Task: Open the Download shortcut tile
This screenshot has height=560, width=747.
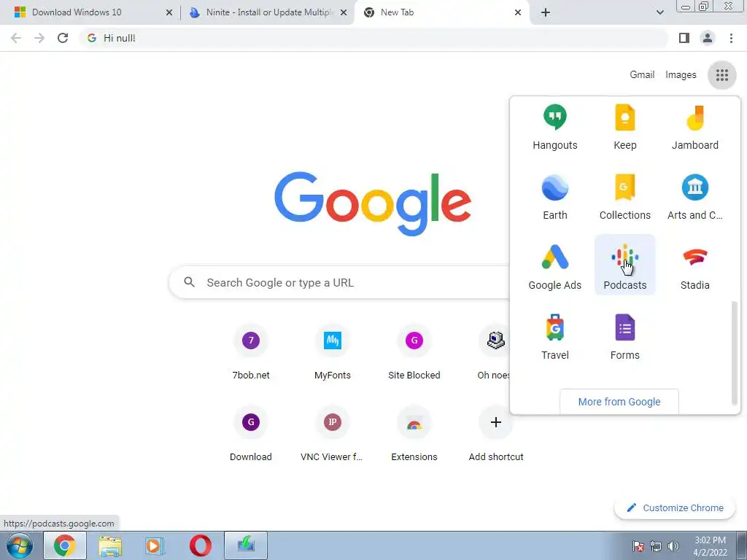Action: point(251,434)
